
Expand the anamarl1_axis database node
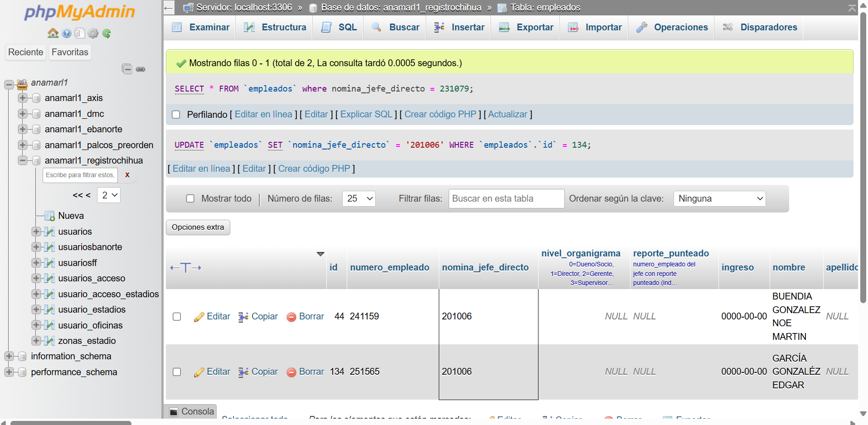(22, 98)
